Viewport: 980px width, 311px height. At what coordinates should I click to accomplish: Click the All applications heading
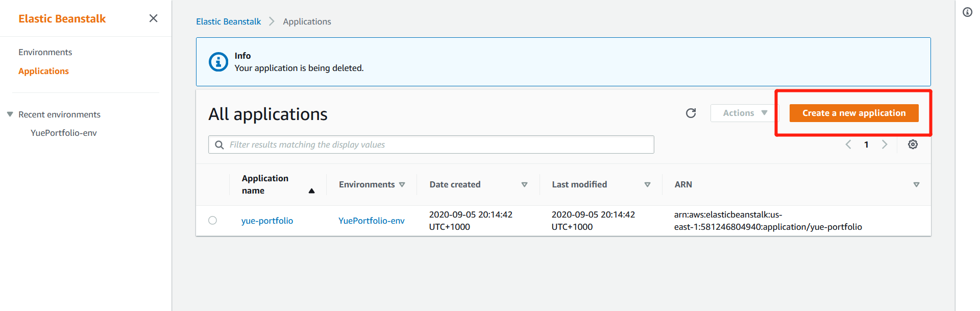click(x=268, y=114)
